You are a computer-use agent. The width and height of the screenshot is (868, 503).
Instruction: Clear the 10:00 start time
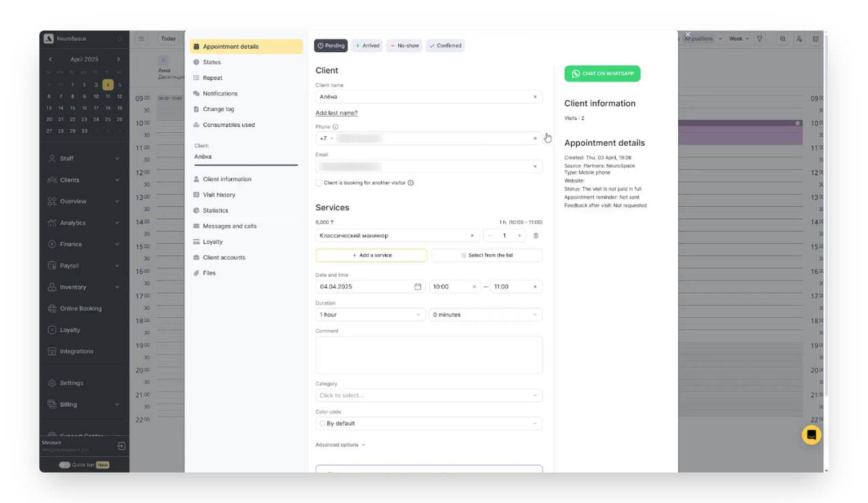[473, 287]
